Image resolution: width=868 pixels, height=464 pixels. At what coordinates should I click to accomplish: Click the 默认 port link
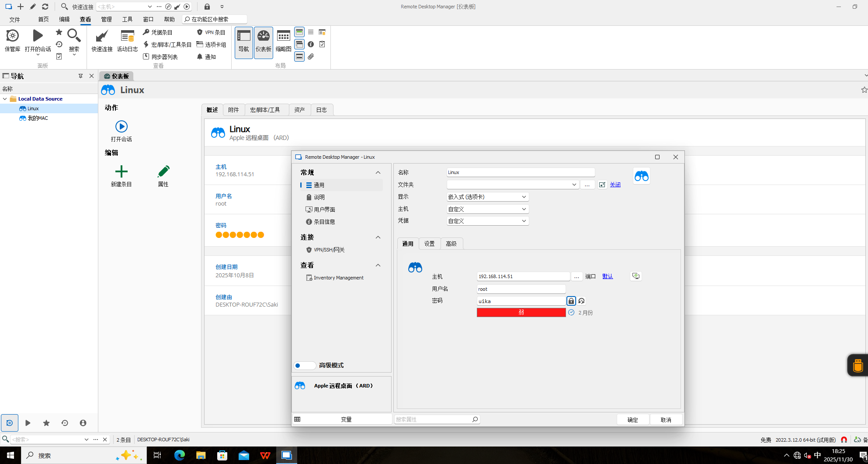tap(608, 276)
